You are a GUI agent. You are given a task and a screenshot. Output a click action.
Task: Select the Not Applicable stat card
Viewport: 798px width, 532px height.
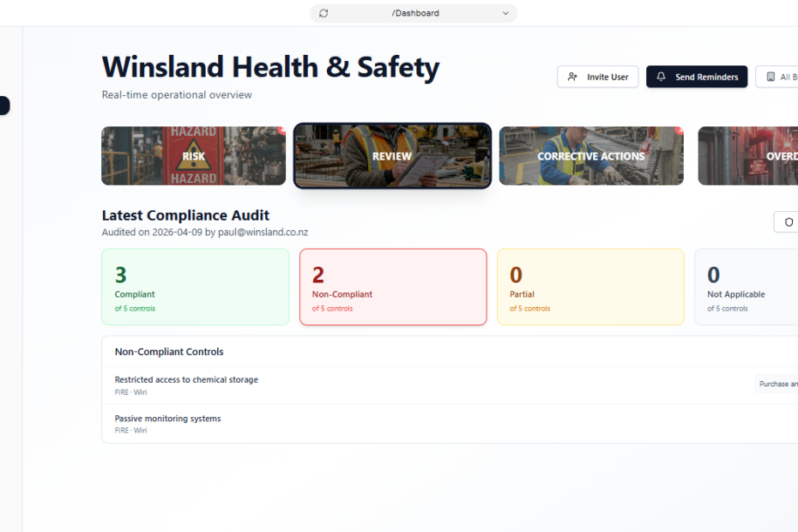click(747, 287)
